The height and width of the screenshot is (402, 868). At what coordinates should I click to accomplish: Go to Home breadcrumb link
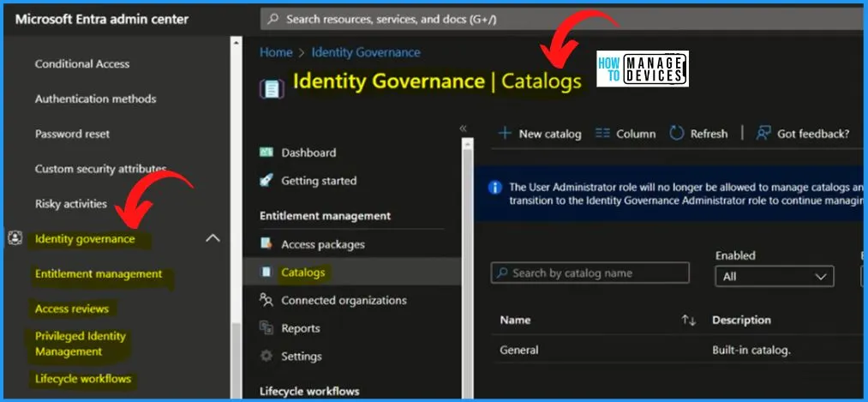(276, 52)
